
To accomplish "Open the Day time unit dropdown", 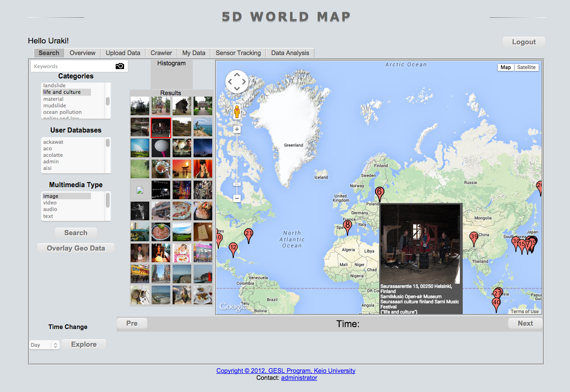I will click(x=44, y=345).
